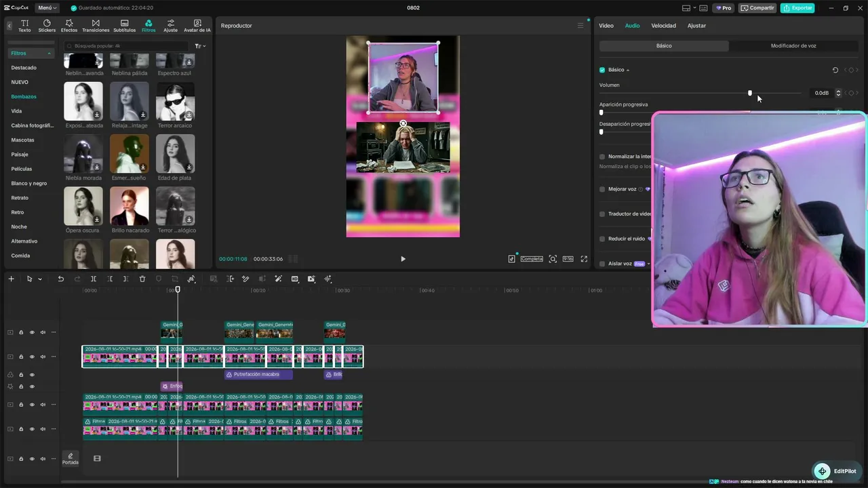Screen dimensions: 868x488
Task: Select the Básico sub-tab
Action: click(x=664, y=46)
